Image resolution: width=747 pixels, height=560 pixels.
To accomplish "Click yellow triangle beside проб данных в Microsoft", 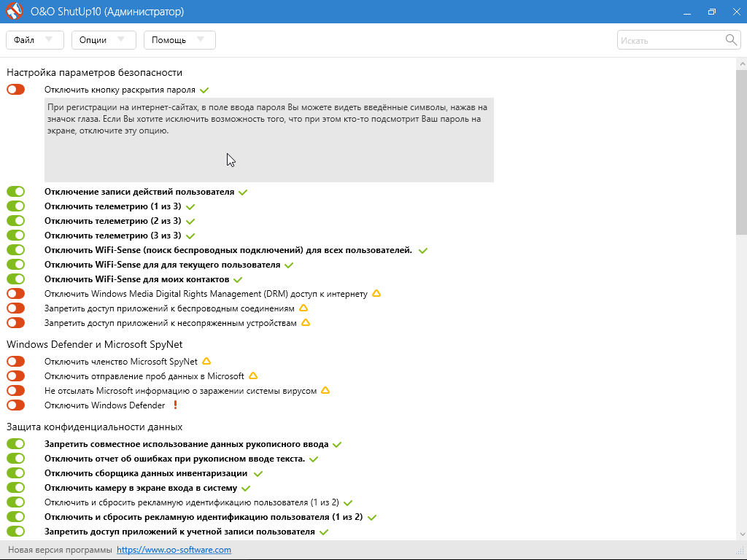I will [253, 376].
